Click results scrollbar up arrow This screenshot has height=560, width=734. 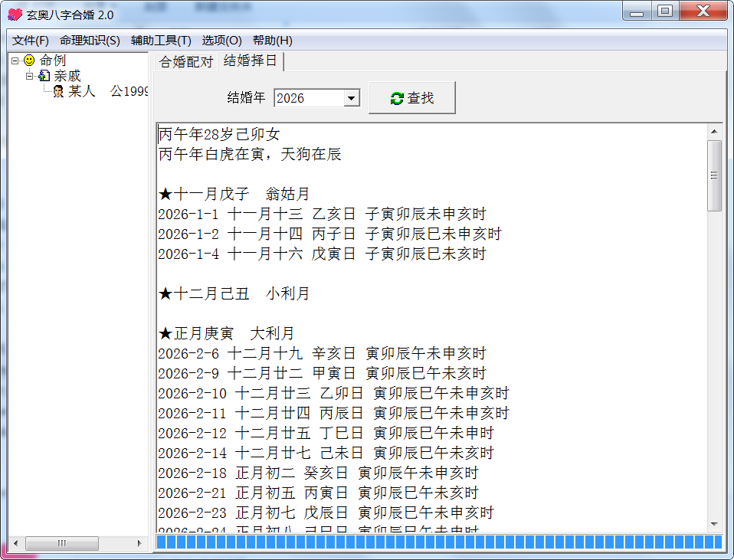(714, 132)
